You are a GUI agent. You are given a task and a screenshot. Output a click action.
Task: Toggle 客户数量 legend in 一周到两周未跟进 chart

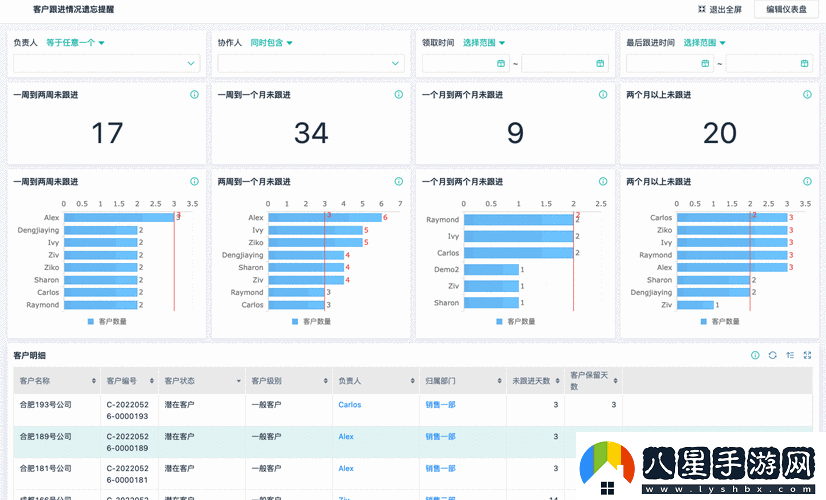(107, 321)
